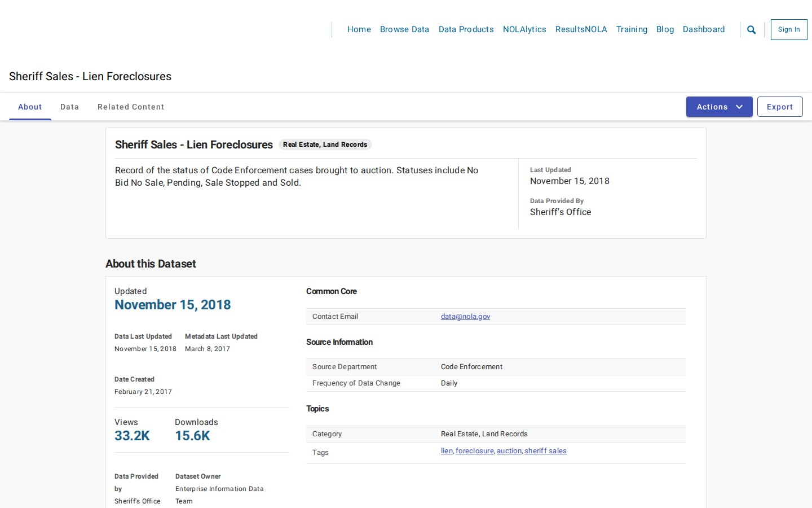Click the 33.2K views count

132,436
